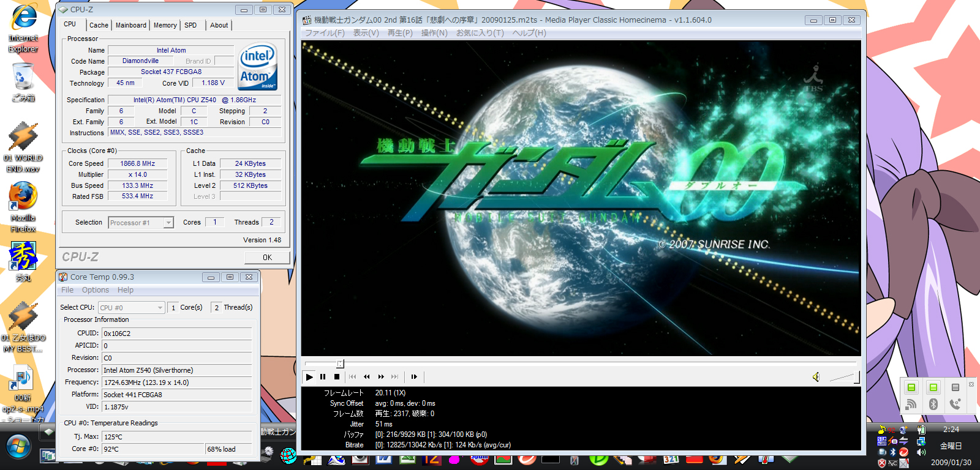Screen dimensions: 980x470
Task: Click the fast-forward (increase speed) button
Action: pos(381,377)
